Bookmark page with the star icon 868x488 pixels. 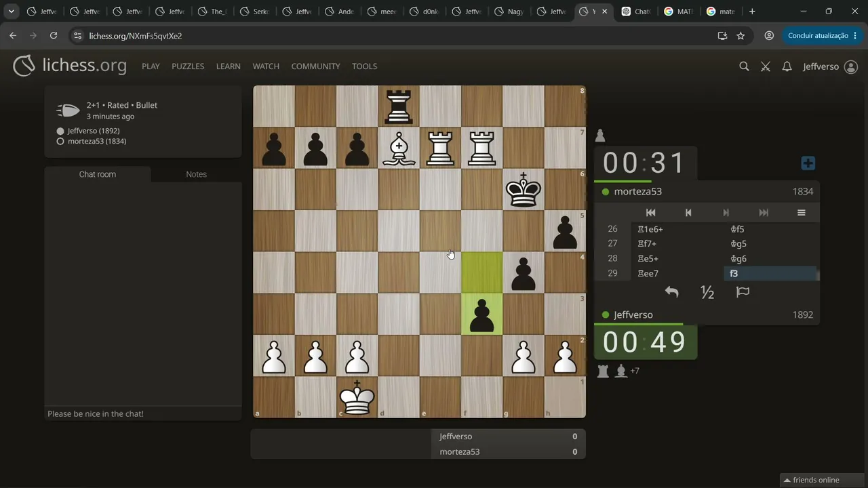click(741, 36)
